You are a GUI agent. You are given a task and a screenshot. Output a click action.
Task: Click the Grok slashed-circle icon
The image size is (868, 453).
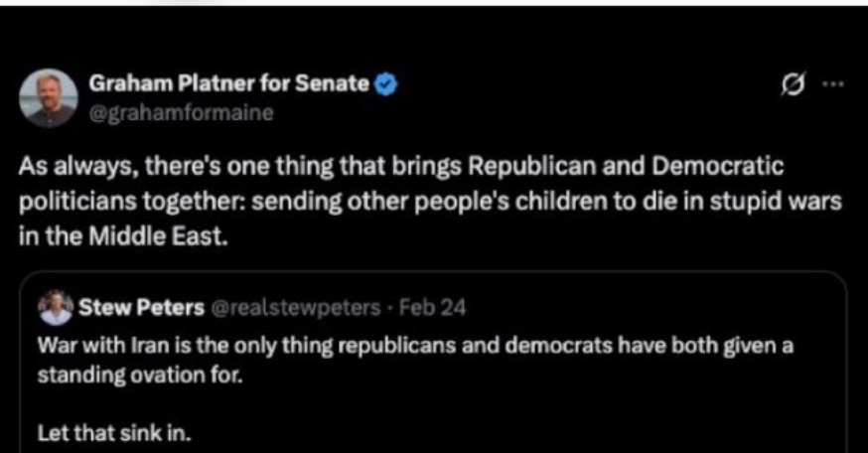(793, 84)
